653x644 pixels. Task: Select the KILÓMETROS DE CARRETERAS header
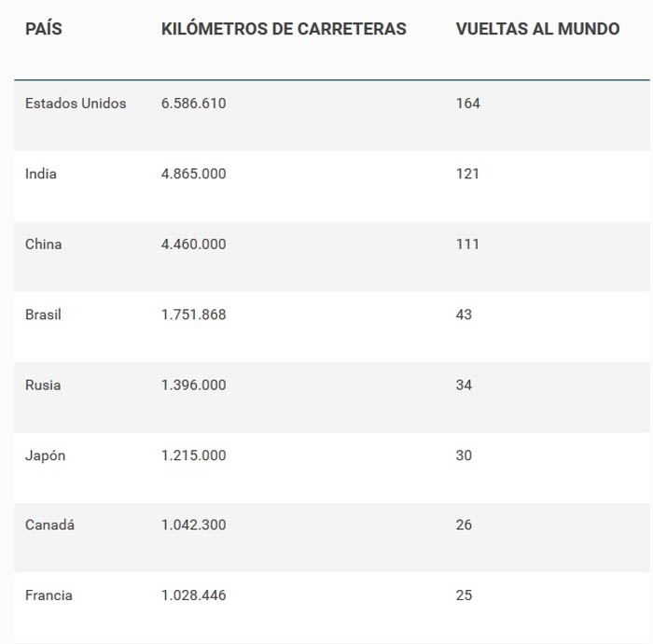284,29
